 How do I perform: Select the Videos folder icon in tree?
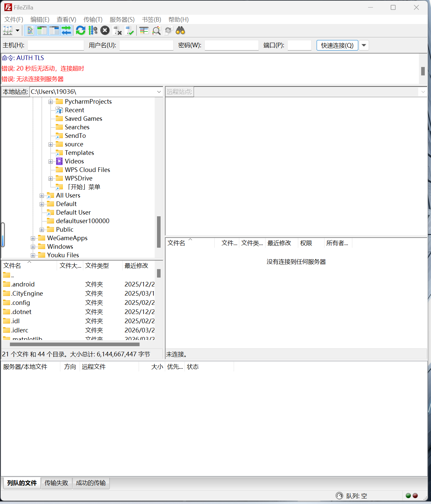pyautogui.click(x=59, y=161)
